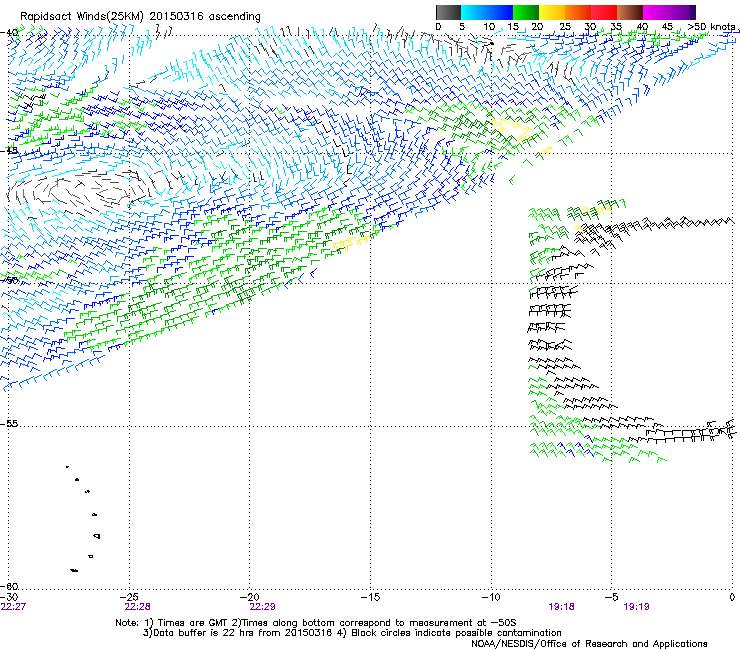This screenshot has height=650, width=740.
Task: Click the legend label '25'
Action: [565, 27]
